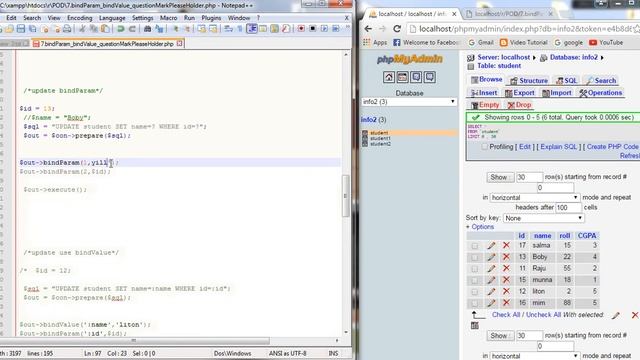
Task: Edit the Raju row with its pencil icon
Action: 491,268
